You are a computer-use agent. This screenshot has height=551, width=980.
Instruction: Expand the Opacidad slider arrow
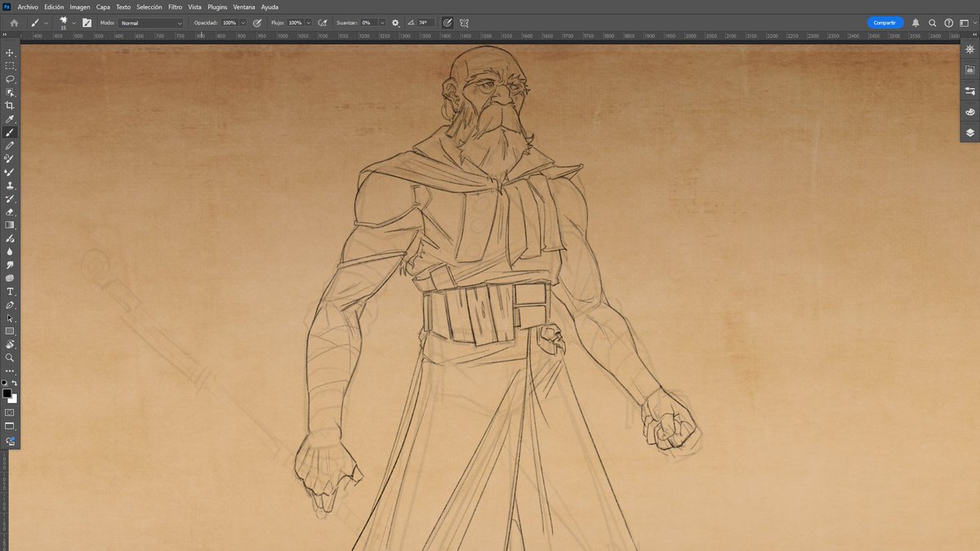[243, 23]
